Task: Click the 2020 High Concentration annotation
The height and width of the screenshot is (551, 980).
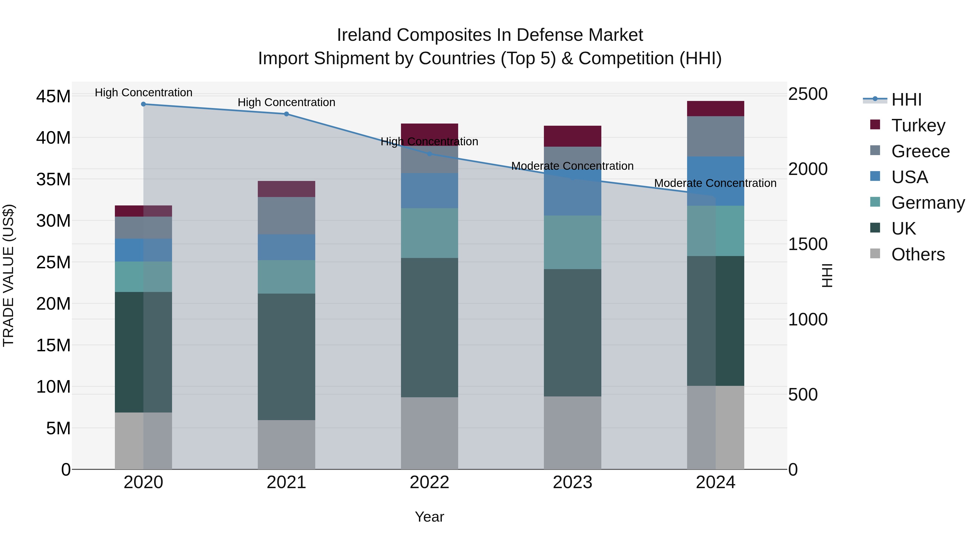Action: (x=143, y=93)
